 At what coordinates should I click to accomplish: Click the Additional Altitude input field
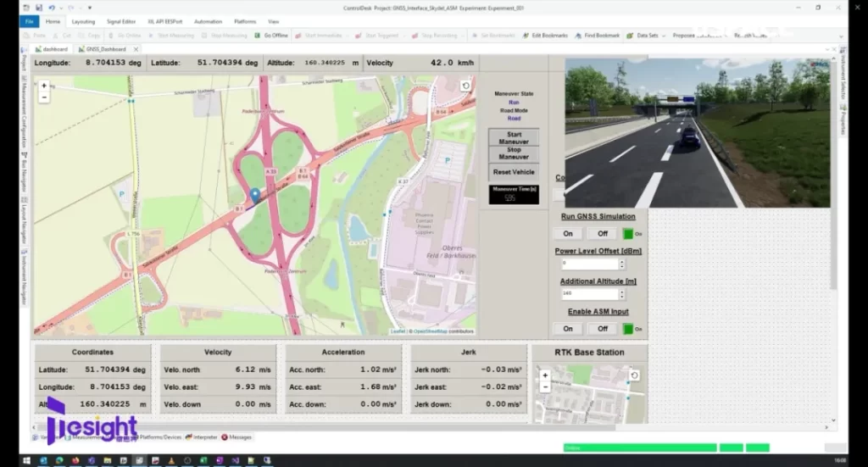click(587, 293)
